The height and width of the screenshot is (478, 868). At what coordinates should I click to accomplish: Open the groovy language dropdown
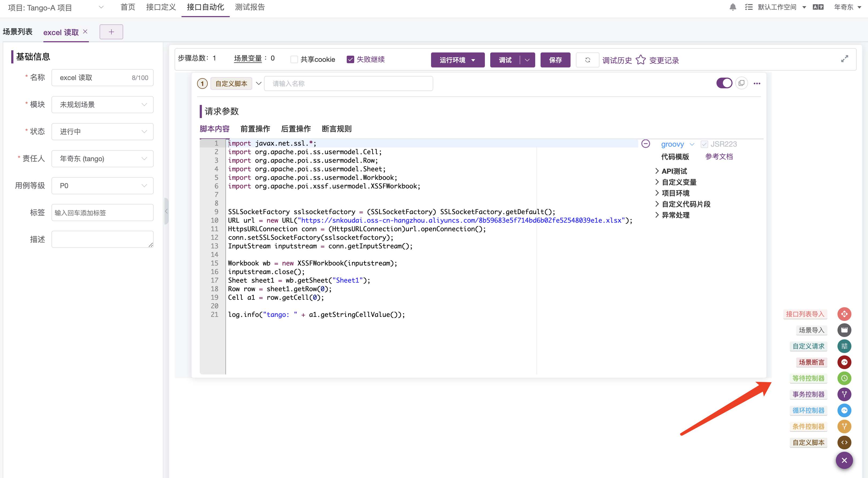pyautogui.click(x=678, y=144)
